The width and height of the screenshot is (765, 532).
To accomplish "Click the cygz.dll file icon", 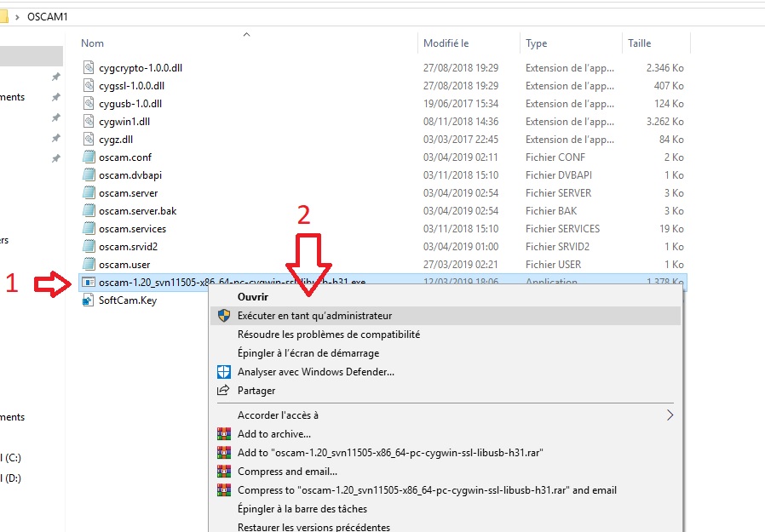I will tap(89, 139).
